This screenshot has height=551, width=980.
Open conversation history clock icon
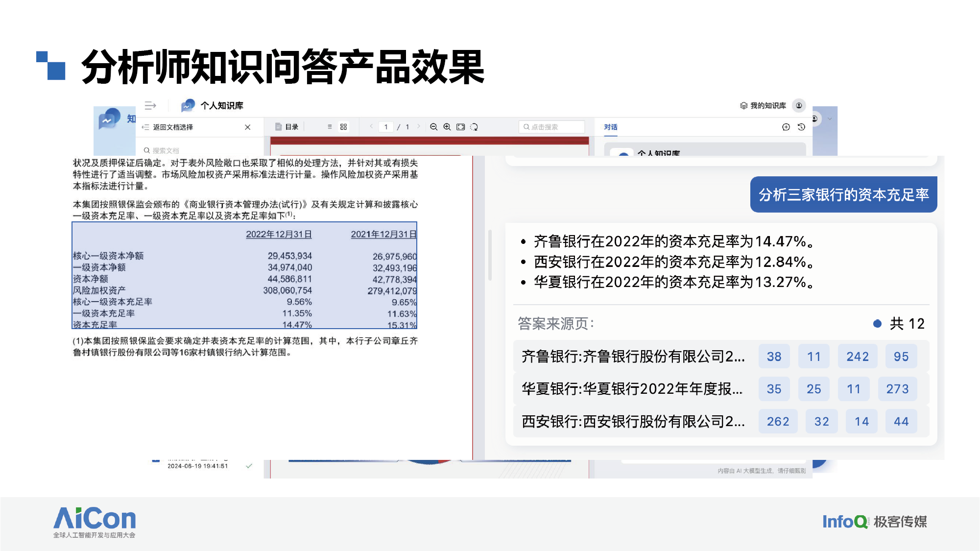point(801,127)
